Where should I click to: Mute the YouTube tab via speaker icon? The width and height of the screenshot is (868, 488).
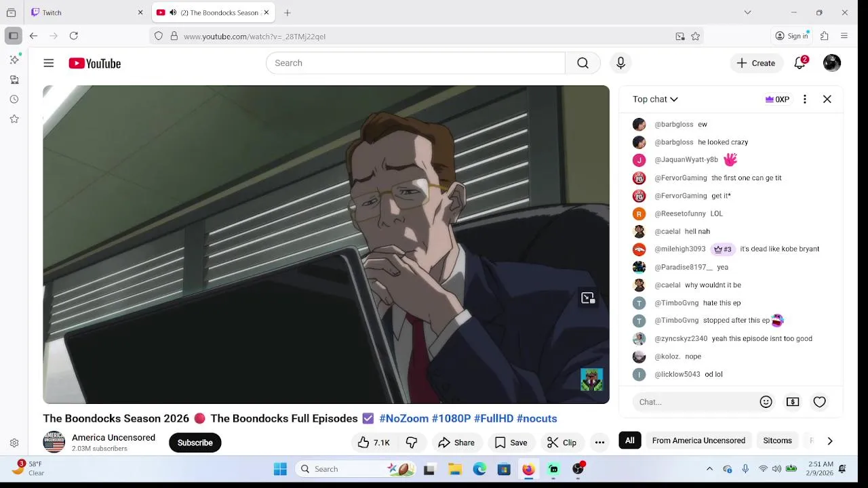173,13
